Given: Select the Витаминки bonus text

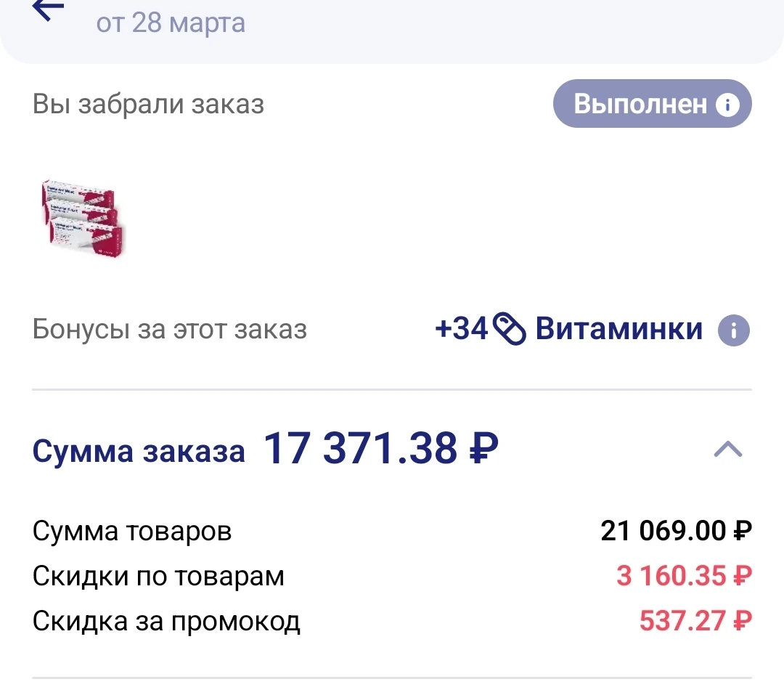Looking at the screenshot, I should (x=618, y=330).
